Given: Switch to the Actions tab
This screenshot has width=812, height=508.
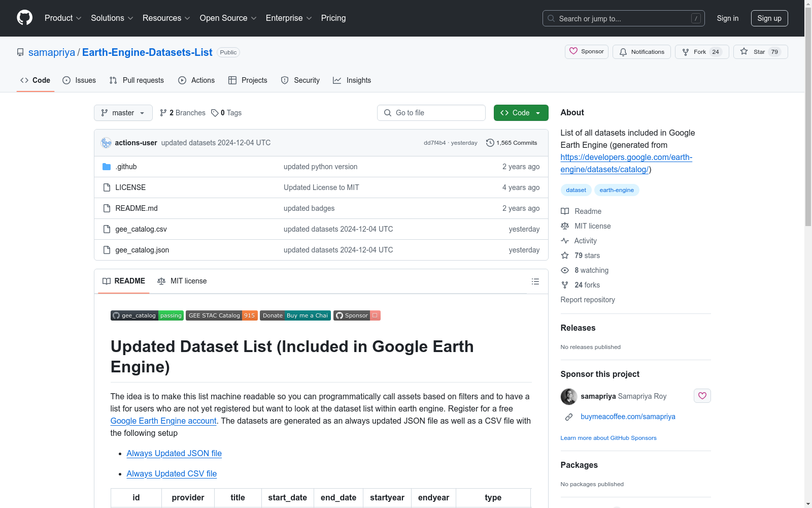Looking at the screenshot, I should pos(196,80).
